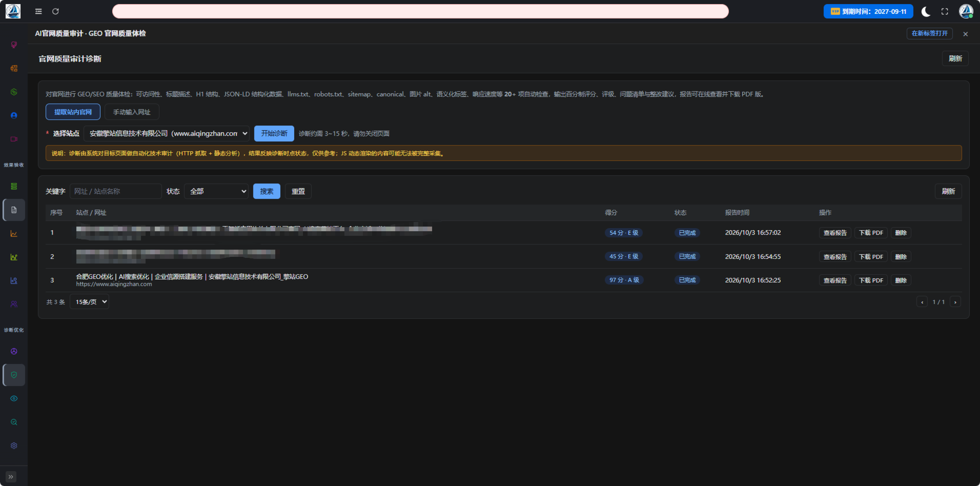
Task: Toggle the hamburger menu icon
Action: [x=38, y=11]
